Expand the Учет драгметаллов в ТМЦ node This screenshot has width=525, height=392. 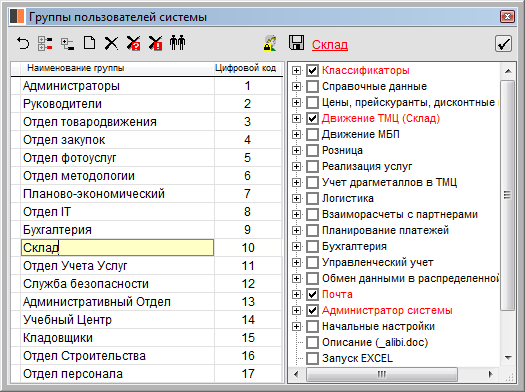coord(296,182)
